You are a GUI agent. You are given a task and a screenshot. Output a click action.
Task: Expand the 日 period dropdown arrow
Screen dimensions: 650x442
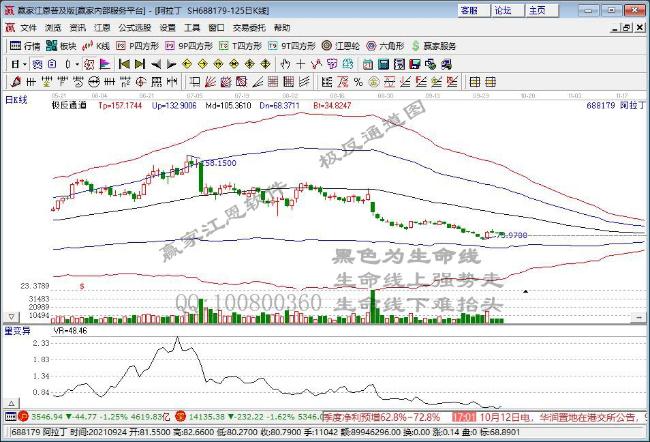click(x=25, y=64)
